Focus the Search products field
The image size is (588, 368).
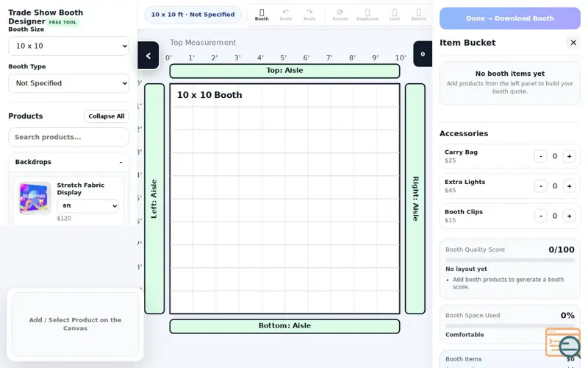68,137
